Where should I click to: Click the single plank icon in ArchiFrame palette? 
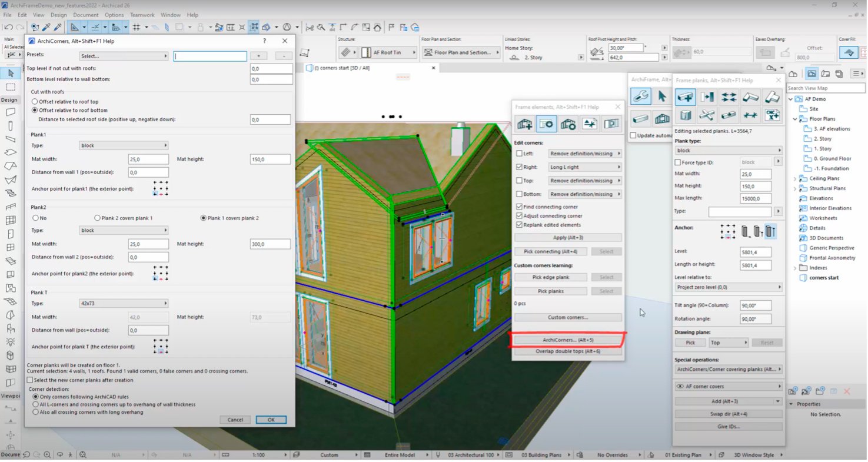coord(641,118)
